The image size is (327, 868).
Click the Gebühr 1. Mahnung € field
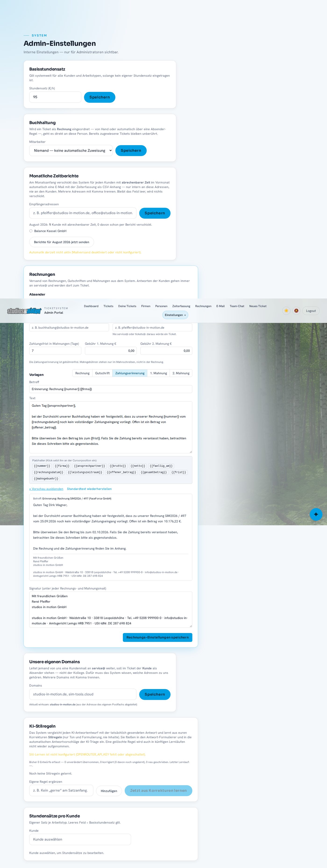(111, 351)
